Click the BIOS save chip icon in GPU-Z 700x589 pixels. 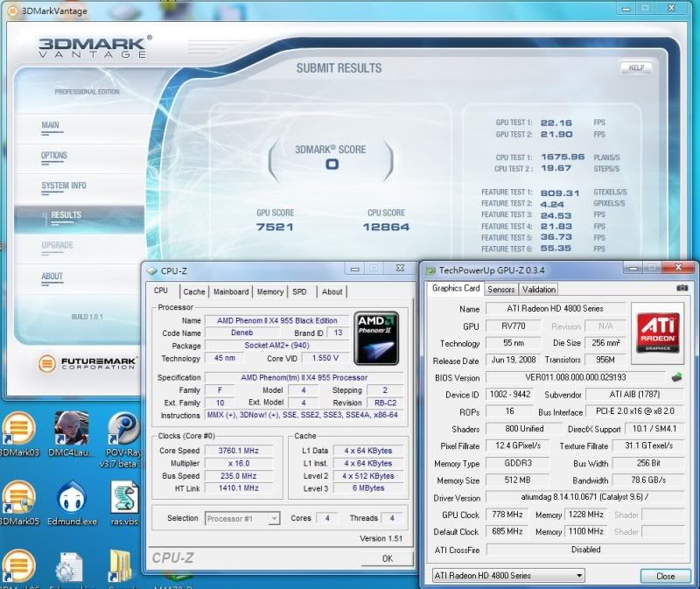(x=676, y=377)
